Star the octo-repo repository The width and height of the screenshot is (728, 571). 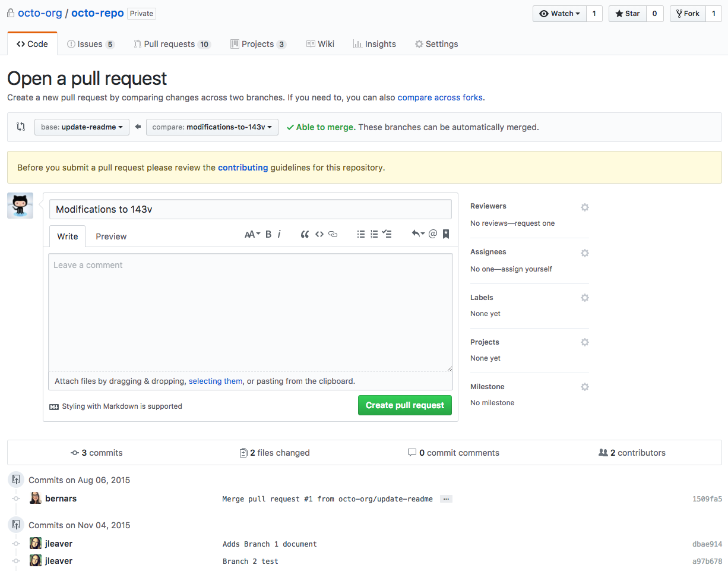pyautogui.click(x=628, y=14)
